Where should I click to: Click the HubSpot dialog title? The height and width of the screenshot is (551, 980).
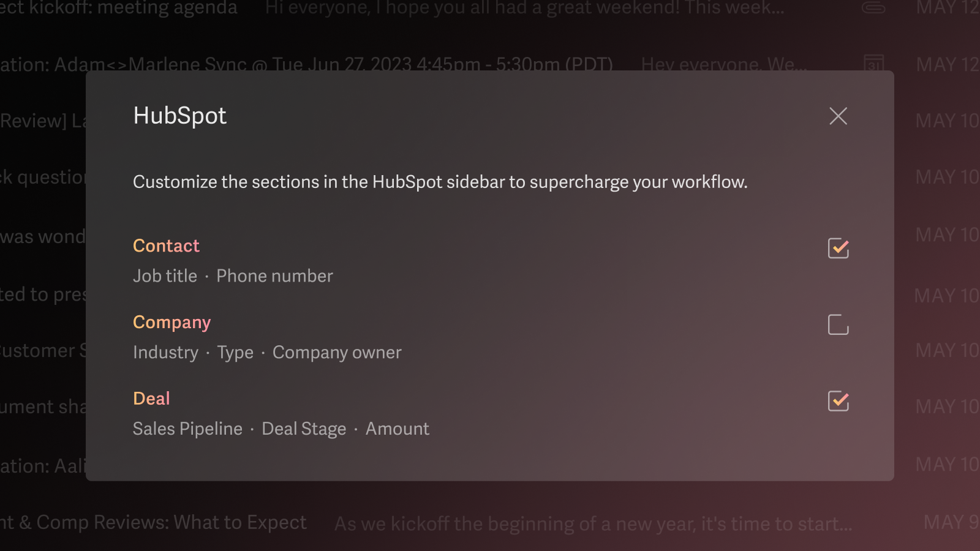pos(179,116)
